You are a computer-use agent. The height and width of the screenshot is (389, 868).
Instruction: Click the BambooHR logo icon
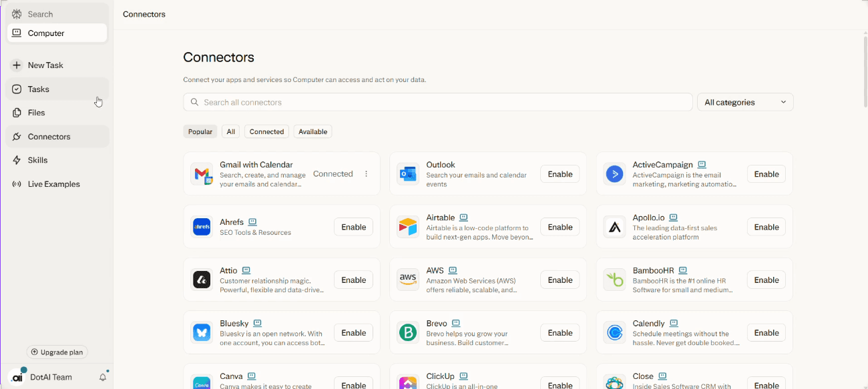[614, 280]
